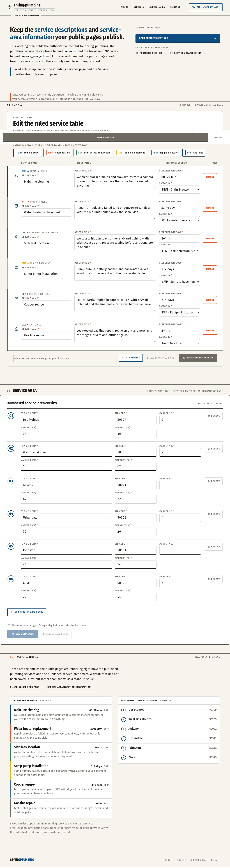Image resolution: width=230 pixels, height=868 pixels.
Task: Click Remove for the West Des Moines entry
Action: coord(213,449)
